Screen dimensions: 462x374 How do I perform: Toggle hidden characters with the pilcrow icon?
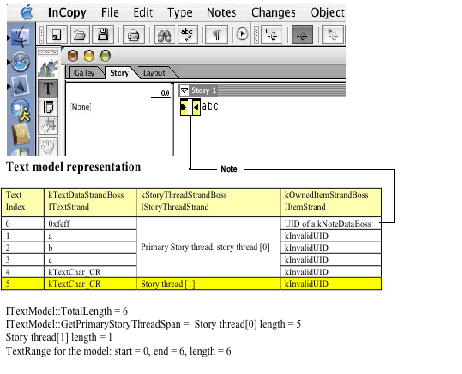[x=217, y=35]
